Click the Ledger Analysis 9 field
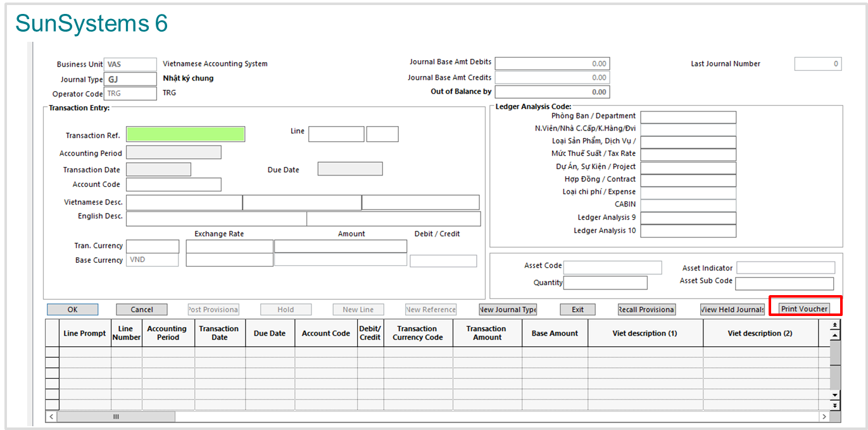 point(688,218)
